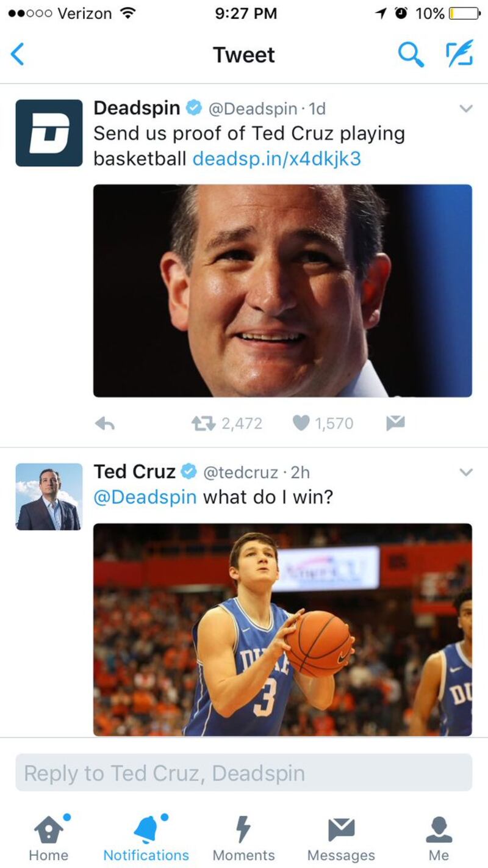Reply to the Deadspin tweet
Viewport: 488px width, 868px height.
tap(105, 423)
